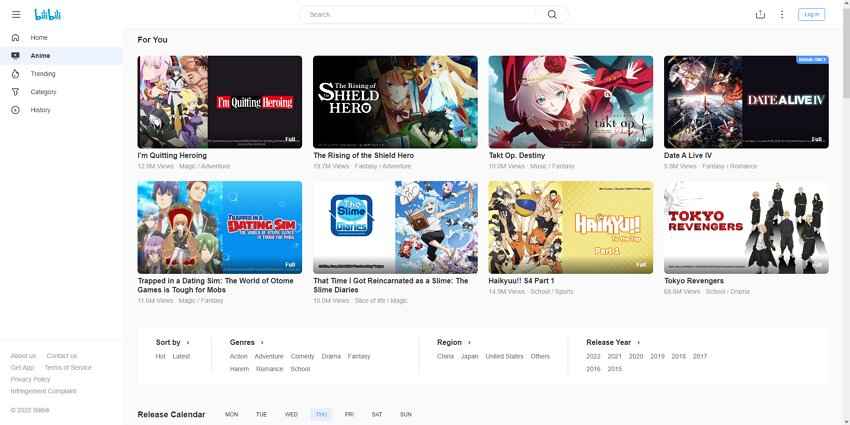Open the About us footer link

[x=23, y=356]
